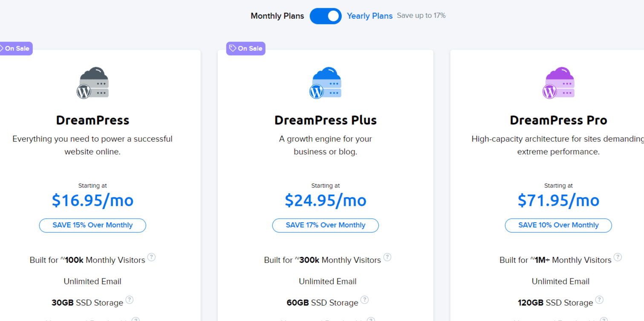Select the Yearly Plans label

coord(370,16)
